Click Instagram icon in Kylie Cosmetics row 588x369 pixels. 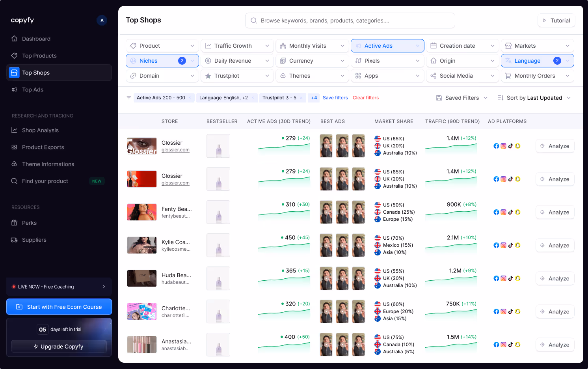click(x=503, y=245)
